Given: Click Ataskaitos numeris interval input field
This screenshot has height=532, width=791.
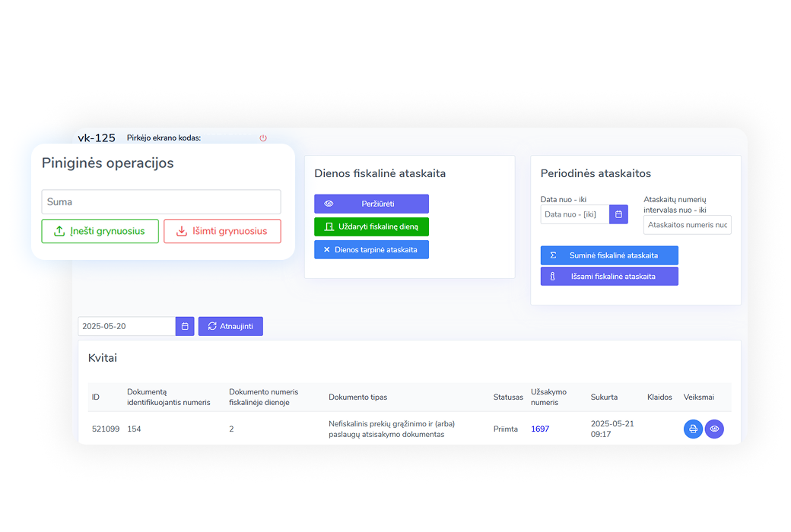Looking at the screenshot, I should (687, 225).
